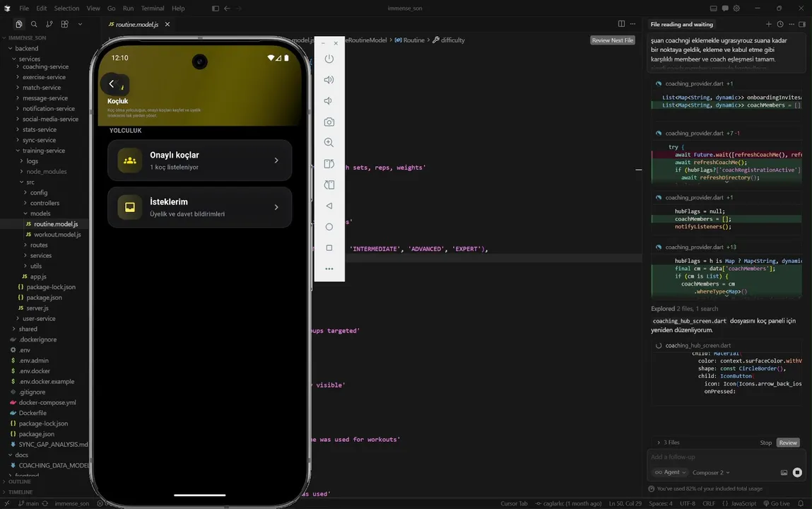Viewport: 812px width, 509px height.
Task: Expand coaching-service folder
Action: [45, 66]
